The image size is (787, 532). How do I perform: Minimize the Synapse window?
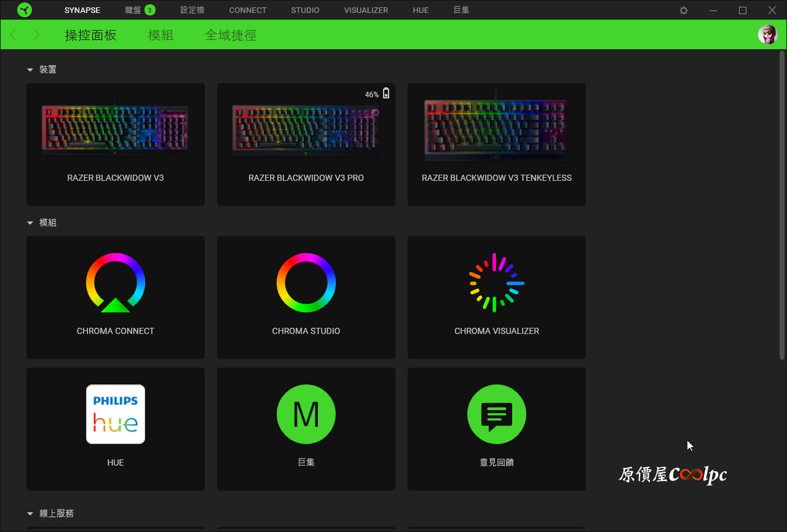(x=713, y=10)
